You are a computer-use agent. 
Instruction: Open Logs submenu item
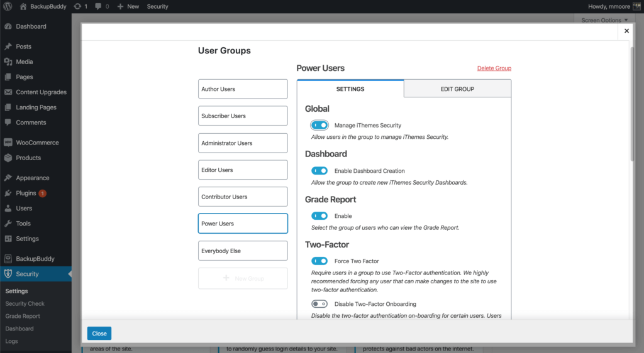coord(11,340)
